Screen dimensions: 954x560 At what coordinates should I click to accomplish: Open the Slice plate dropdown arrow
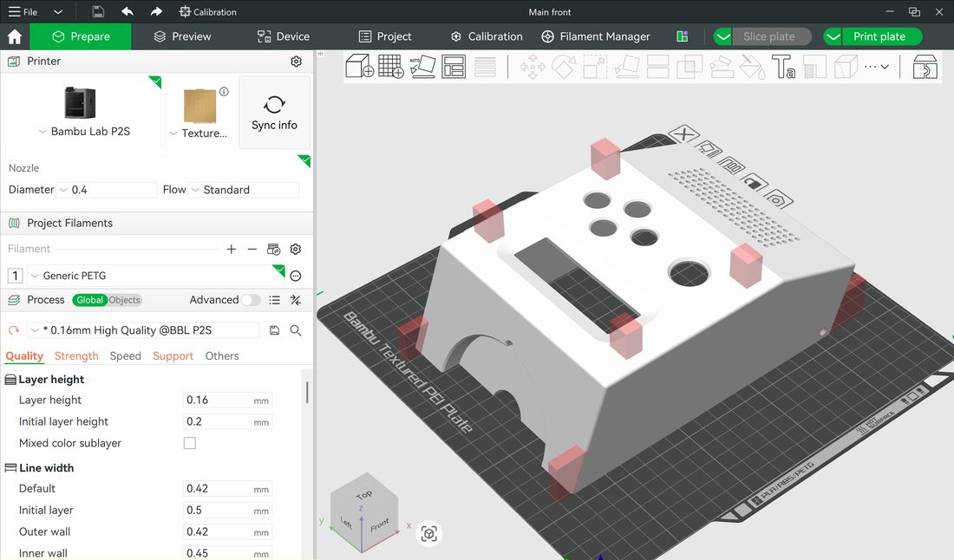(722, 36)
